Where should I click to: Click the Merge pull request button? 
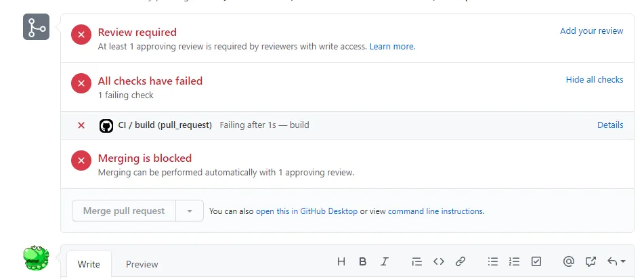[x=124, y=211]
